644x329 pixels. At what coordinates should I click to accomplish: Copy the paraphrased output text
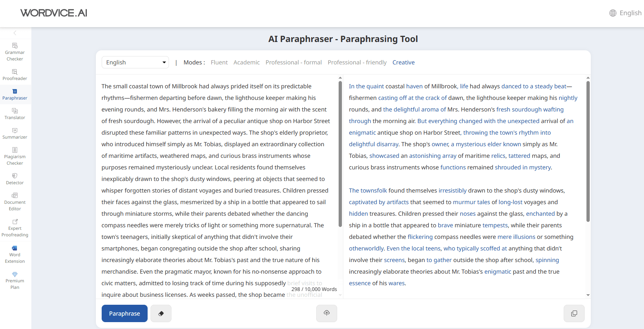(574, 313)
